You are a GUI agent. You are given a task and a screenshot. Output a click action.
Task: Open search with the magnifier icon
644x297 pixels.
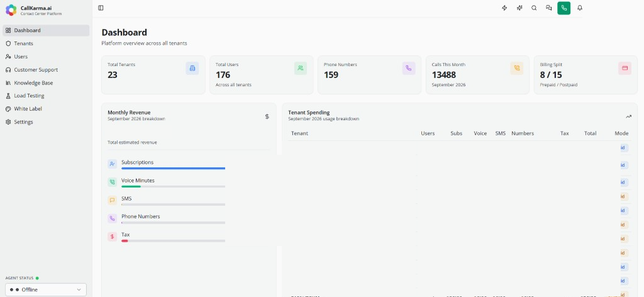(x=534, y=8)
